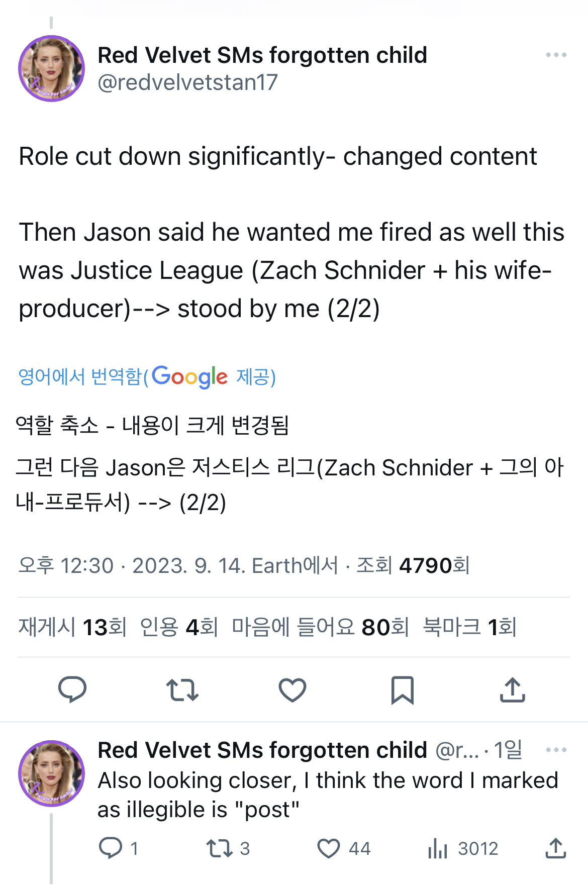Tap the share icon under the main tweet
Screen dimensions: 588x892
[512, 689]
